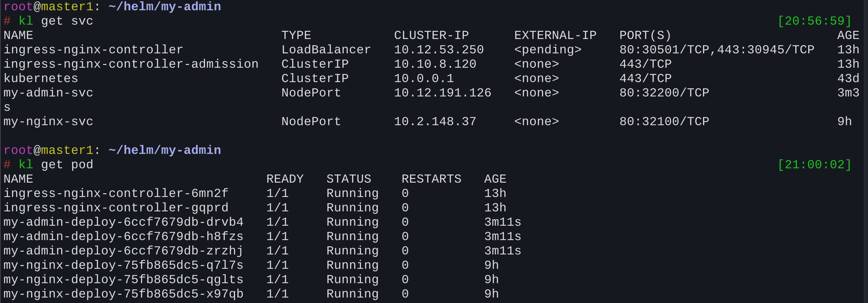Click the <pending> external IP value
Screen dimensions: 868x303
tap(548, 50)
